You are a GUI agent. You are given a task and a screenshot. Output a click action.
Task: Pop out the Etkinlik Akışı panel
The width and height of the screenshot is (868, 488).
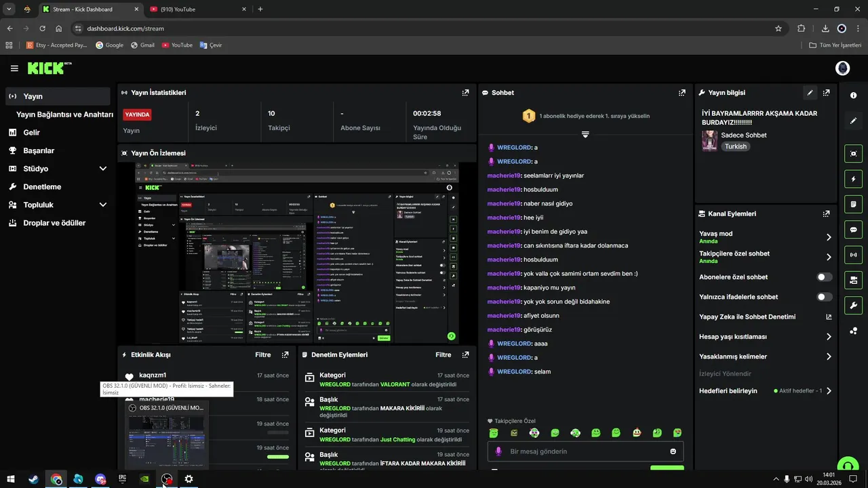[285, 354]
